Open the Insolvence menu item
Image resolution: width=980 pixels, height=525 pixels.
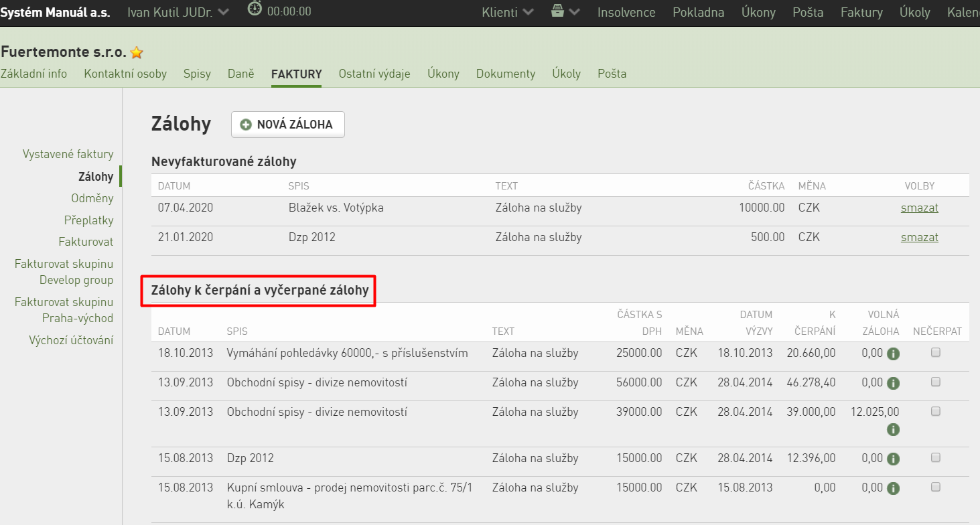[x=626, y=12]
